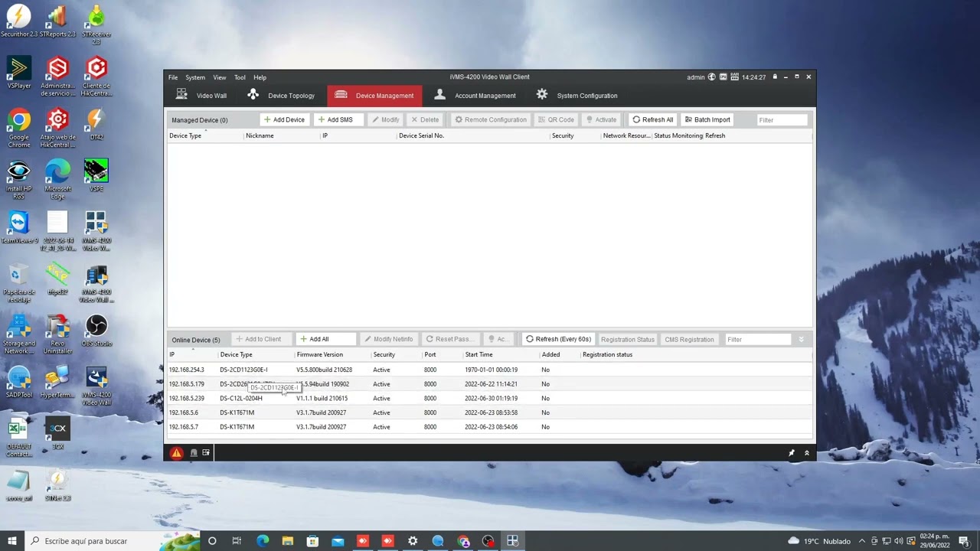Open tftpd32 desktop icon
The width and height of the screenshot is (980, 551).
pos(57,279)
